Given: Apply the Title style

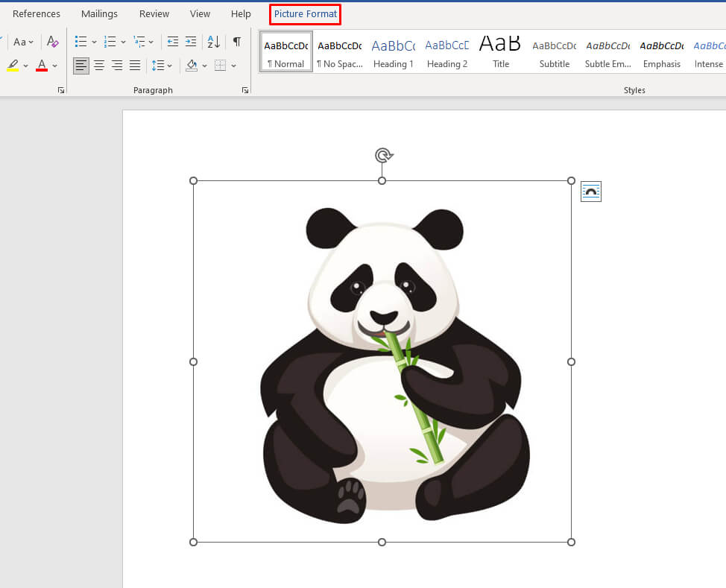Looking at the screenshot, I should click(501, 52).
